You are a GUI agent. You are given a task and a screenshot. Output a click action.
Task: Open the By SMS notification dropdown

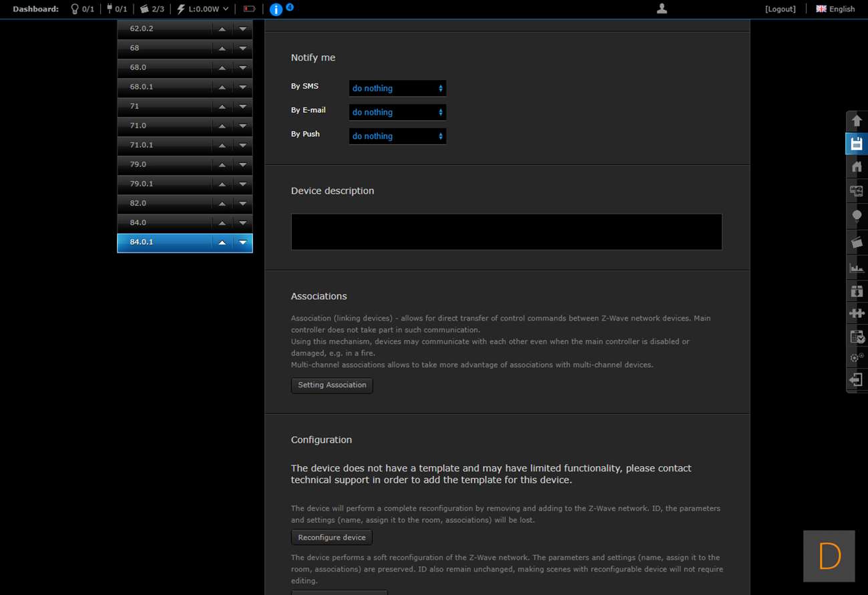pyautogui.click(x=397, y=88)
